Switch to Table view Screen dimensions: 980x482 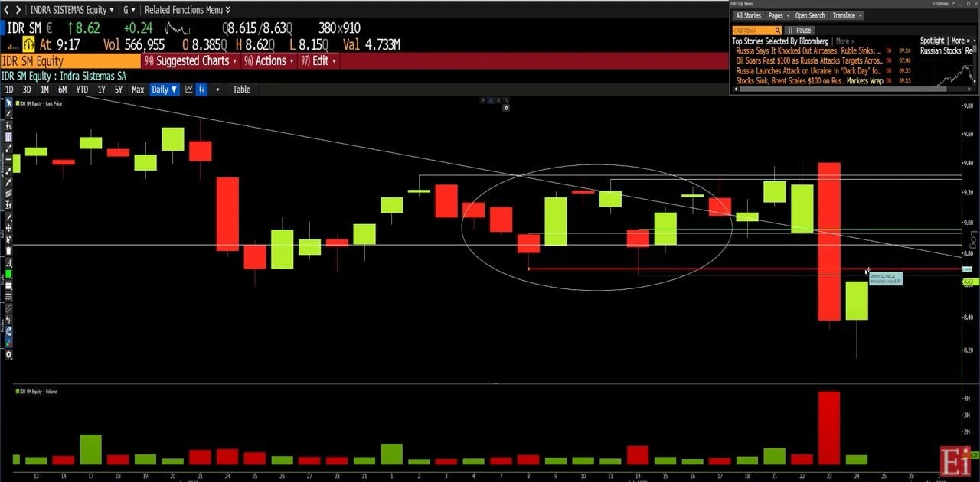click(x=241, y=90)
